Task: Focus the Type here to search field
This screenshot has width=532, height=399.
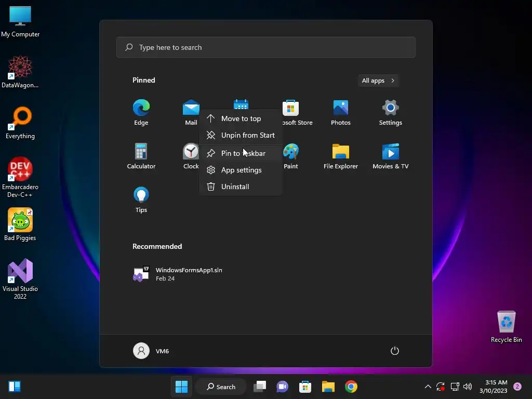Action: point(266,47)
